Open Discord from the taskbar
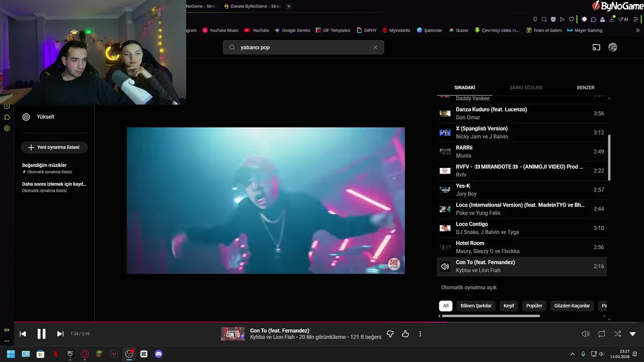 click(x=158, y=354)
